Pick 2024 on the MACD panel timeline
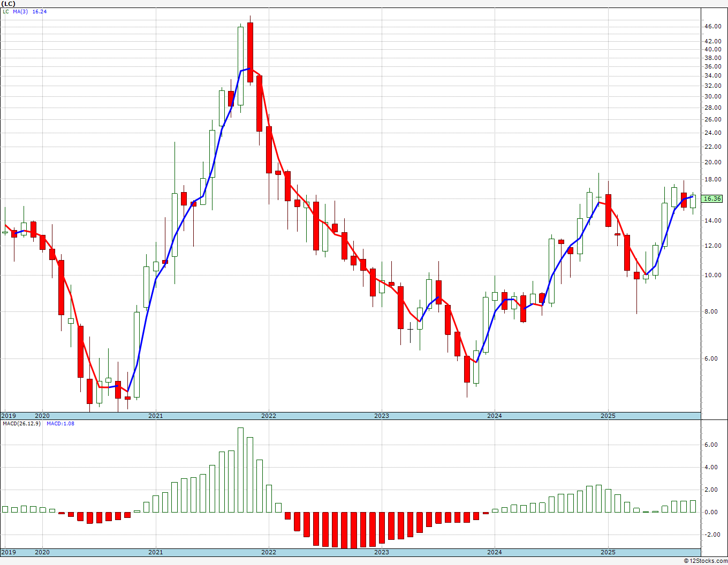This screenshot has height=565, width=728. [x=494, y=552]
